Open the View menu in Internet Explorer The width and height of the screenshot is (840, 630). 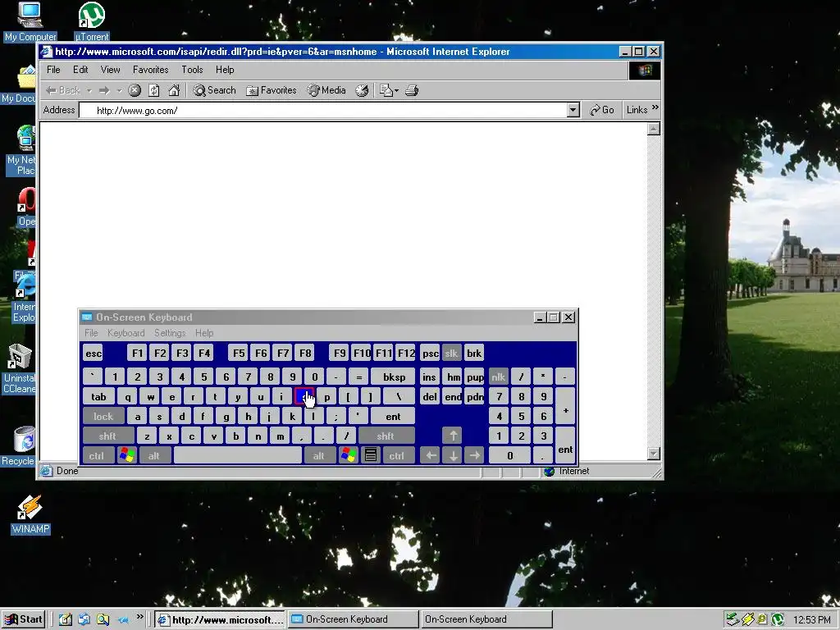coord(111,70)
